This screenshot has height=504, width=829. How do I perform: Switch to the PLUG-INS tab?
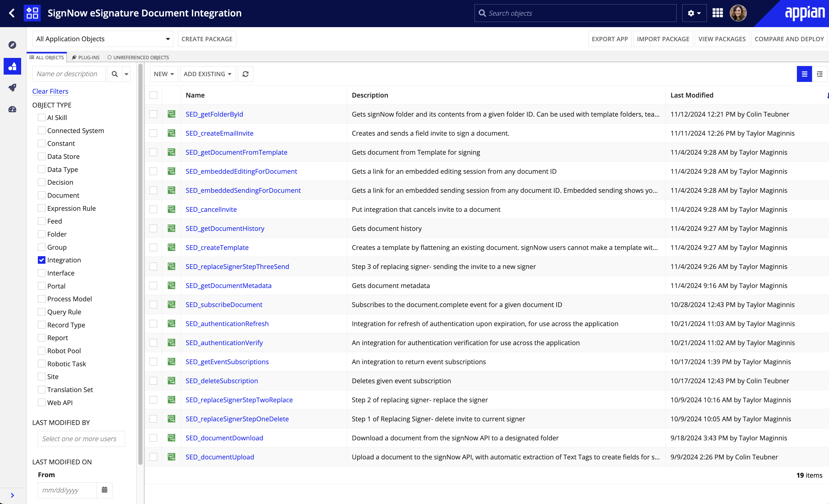[x=85, y=57]
